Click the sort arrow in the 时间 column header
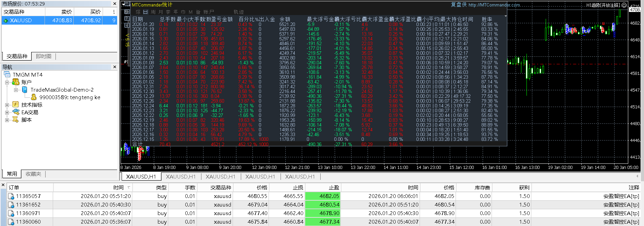 [x=129, y=187]
